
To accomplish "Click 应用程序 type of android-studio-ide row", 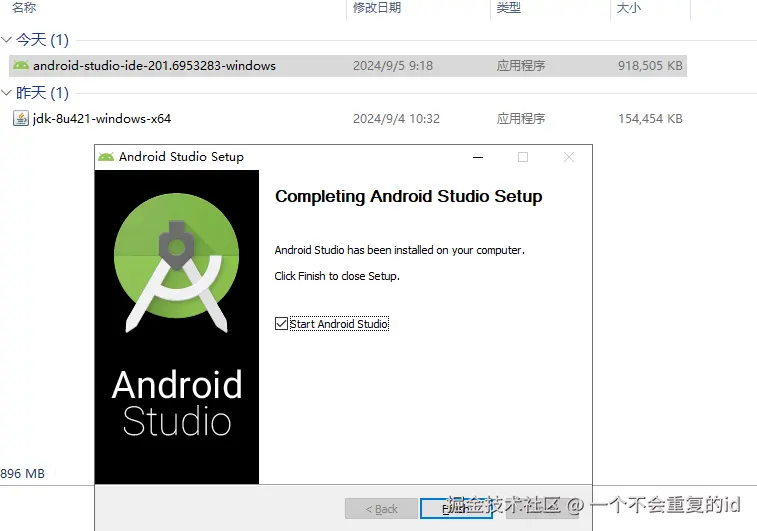I will pos(520,66).
